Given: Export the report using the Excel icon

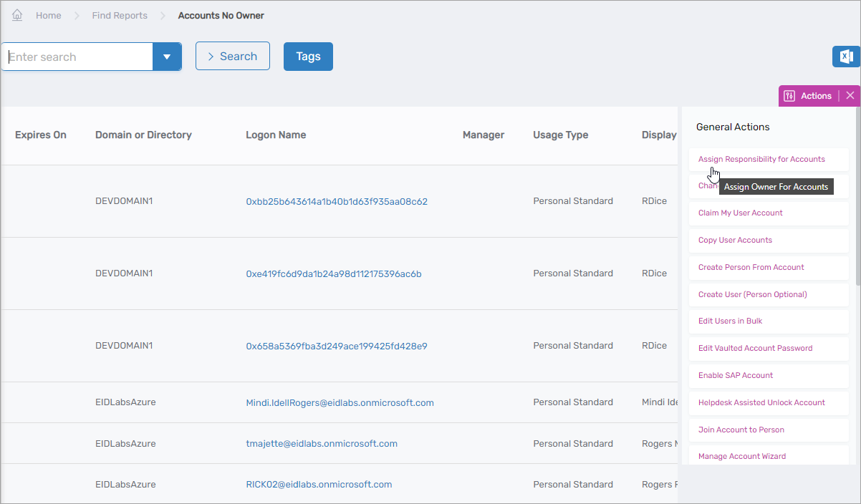Looking at the screenshot, I should coord(846,56).
